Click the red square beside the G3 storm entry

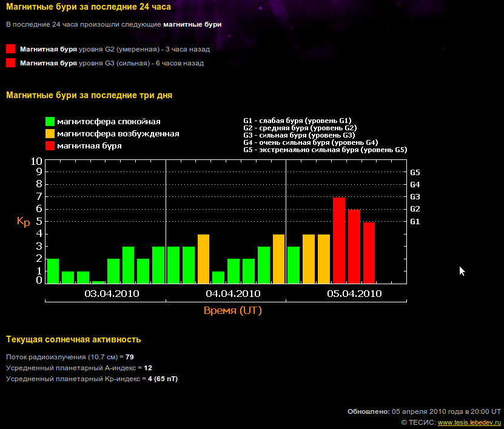point(10,63)
